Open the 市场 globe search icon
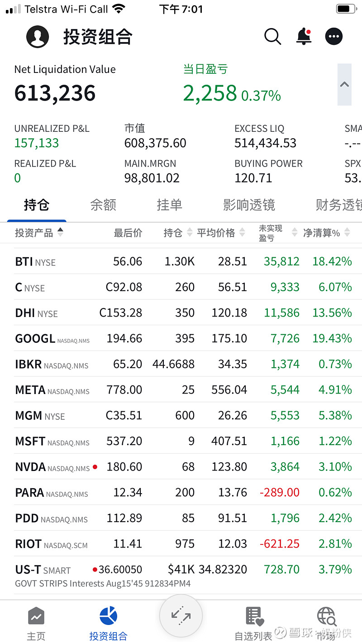Screen dimensions: 362x644 coord(326,616)
